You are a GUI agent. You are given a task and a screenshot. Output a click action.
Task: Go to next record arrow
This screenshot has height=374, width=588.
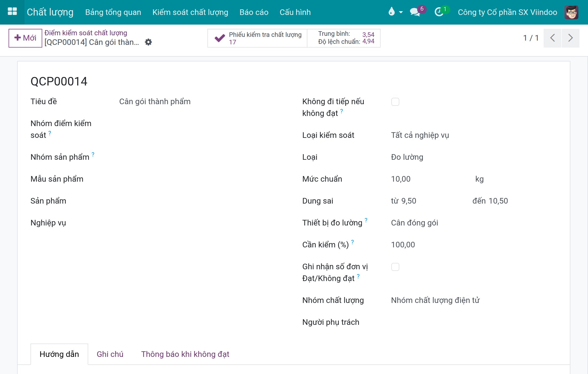[x=570, y=38]
